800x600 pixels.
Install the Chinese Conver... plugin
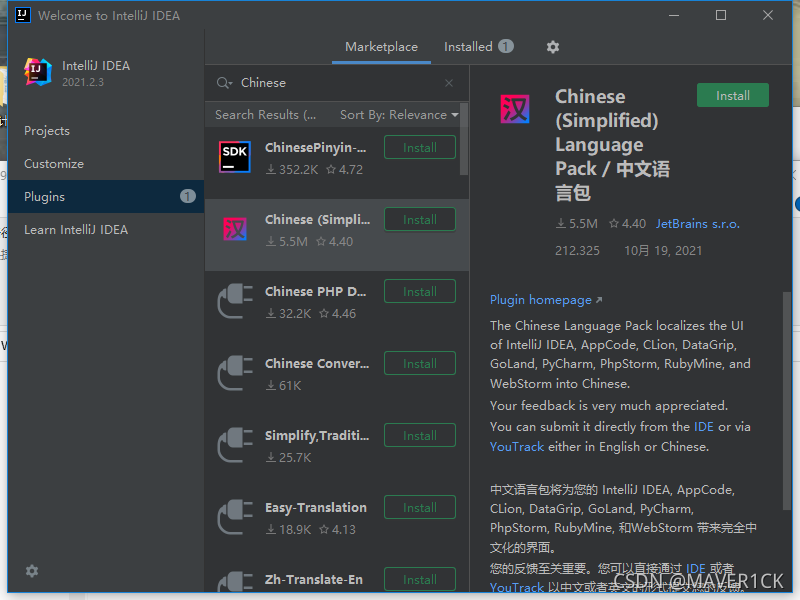(x=419, y=363)
